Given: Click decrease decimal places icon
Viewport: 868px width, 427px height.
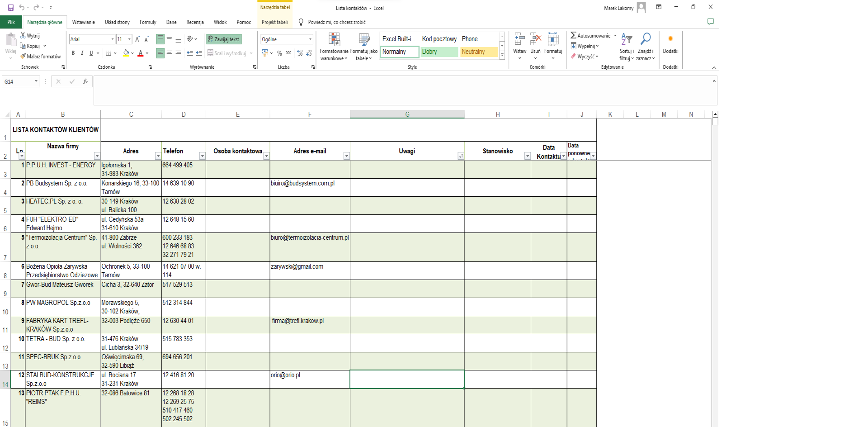Looking at the screenshot, I should pos(309,53).
